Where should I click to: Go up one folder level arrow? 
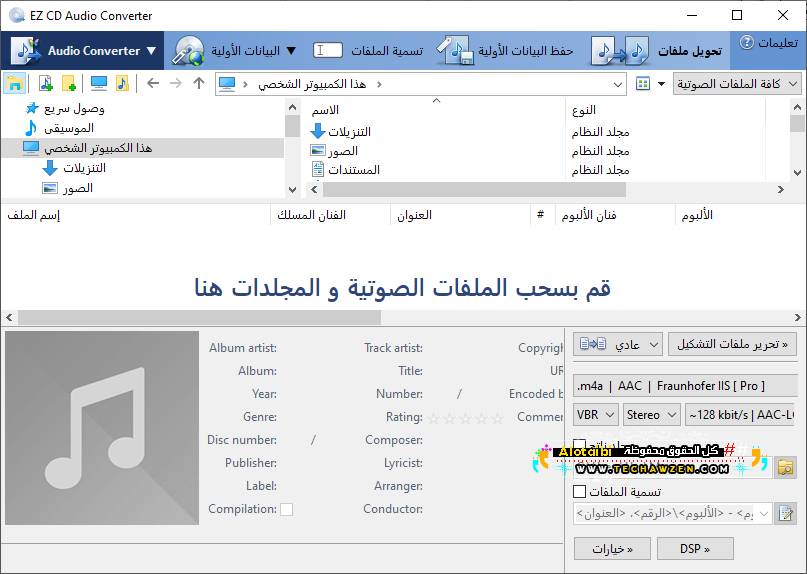click(x=199, y=83)
